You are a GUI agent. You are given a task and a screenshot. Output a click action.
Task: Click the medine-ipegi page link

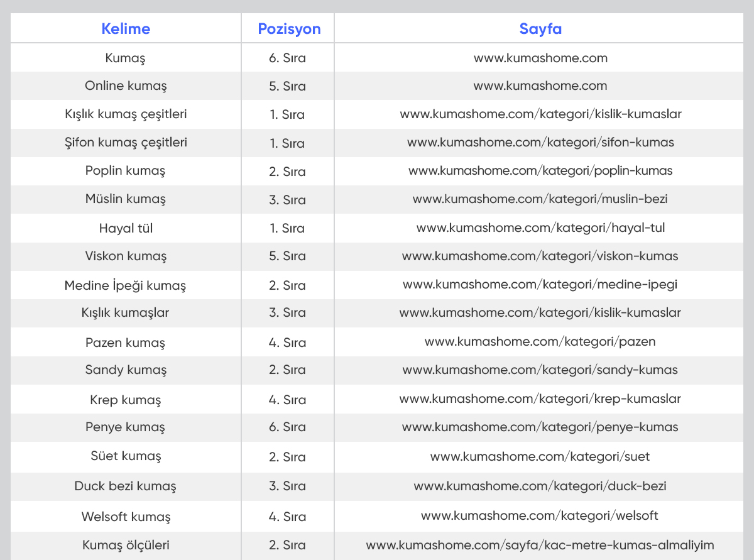tap(540, 285)
